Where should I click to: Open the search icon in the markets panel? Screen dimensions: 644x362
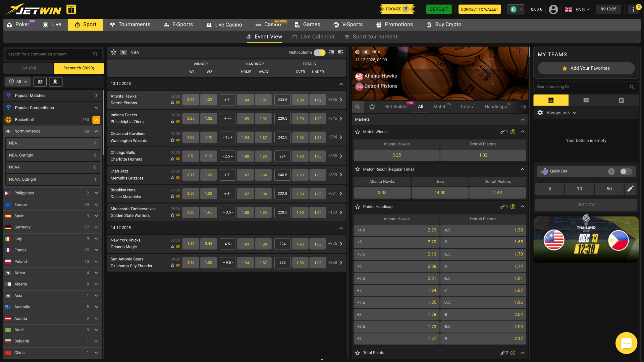point(358,107)
